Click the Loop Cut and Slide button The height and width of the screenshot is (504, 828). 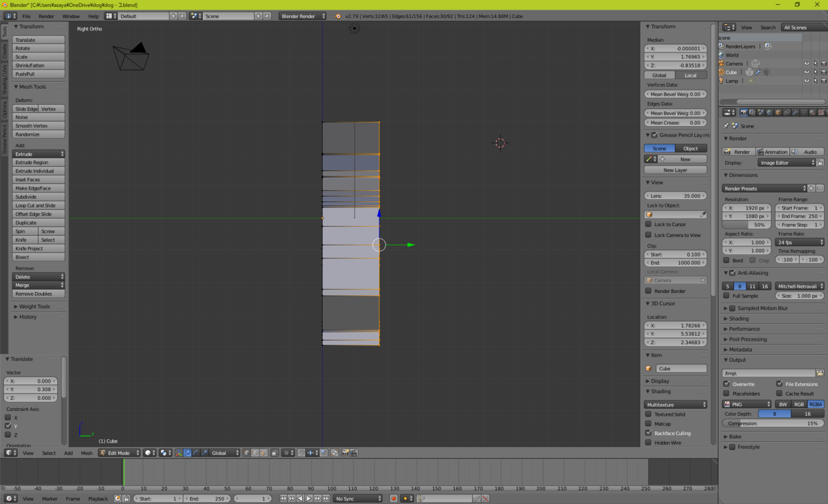[39, 205]
